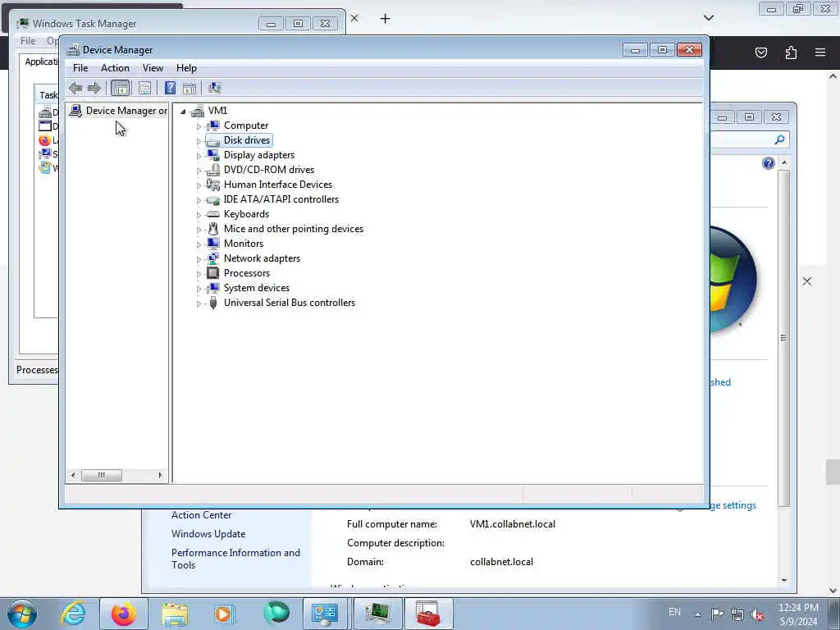Click the DVD/CD-ROM drives icon
This screenshot has height=630, width=840.
pos(213,170)
